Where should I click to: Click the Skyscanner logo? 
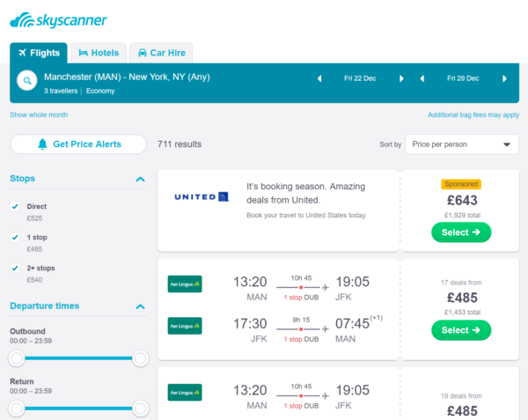coord(59,20)
